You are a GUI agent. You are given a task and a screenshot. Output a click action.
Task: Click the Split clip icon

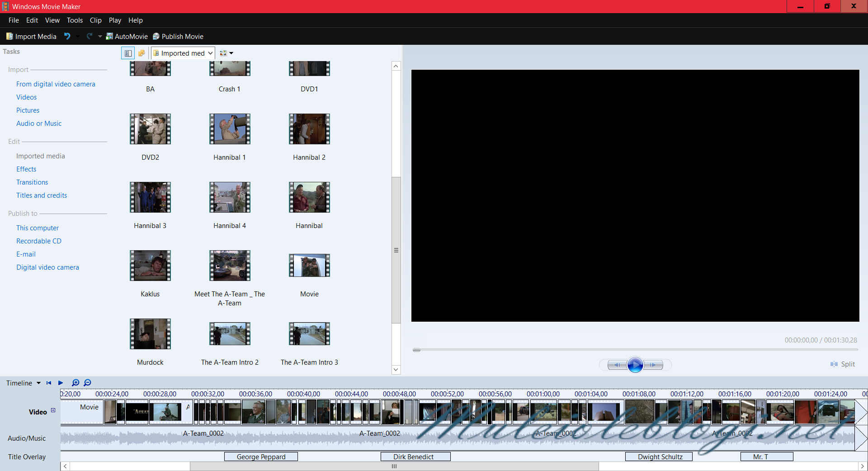pos(834,364)
